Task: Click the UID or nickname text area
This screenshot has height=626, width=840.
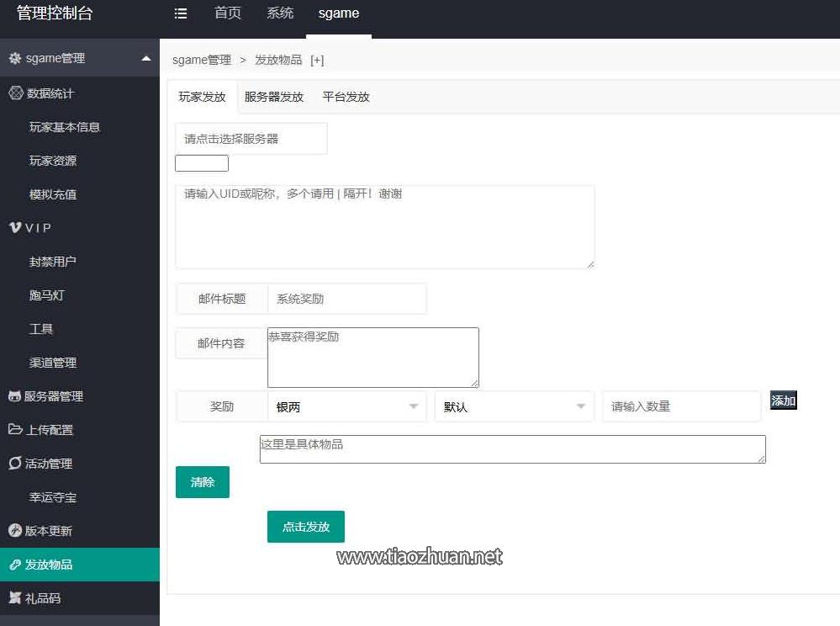Action: click(x=384, y=227)
